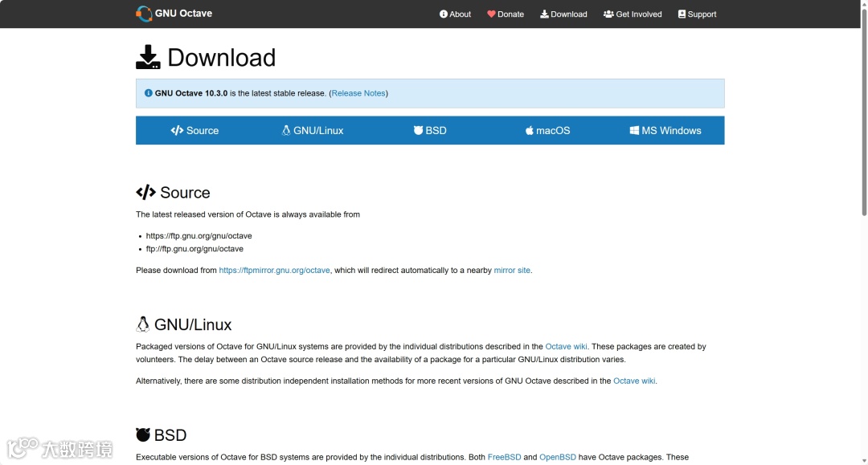The height and width of the screenshot is (465, 868).
Task: Open the Donate menu item
Action: point(506,14)
